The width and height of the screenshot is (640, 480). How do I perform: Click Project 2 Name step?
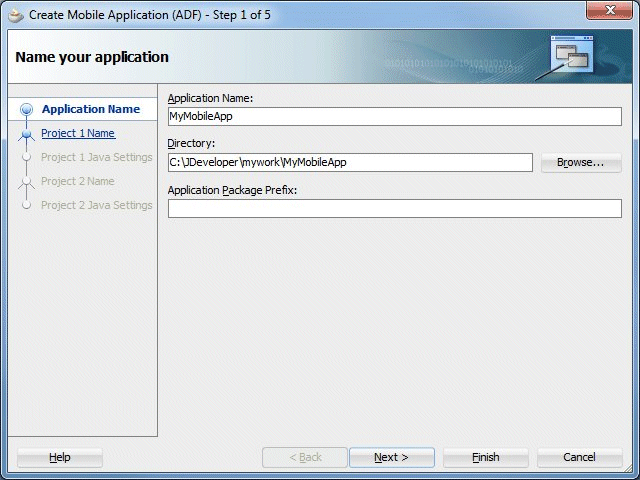tap(78, 181)
